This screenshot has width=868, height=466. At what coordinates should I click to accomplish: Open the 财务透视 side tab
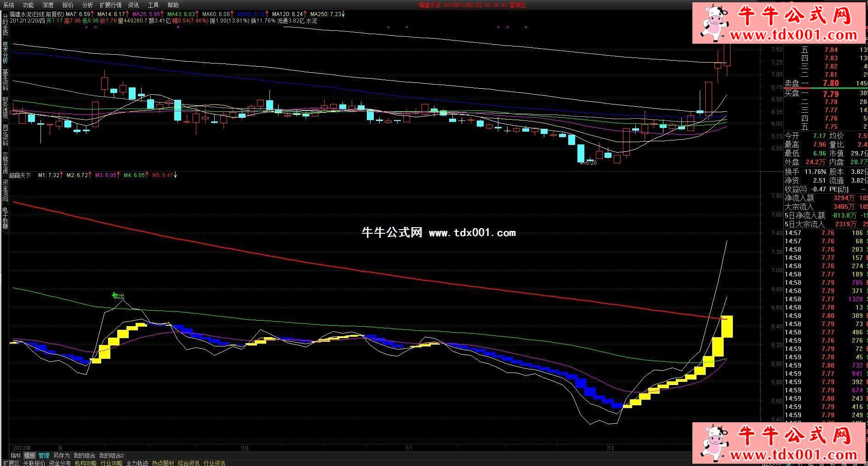coord(5,107)
